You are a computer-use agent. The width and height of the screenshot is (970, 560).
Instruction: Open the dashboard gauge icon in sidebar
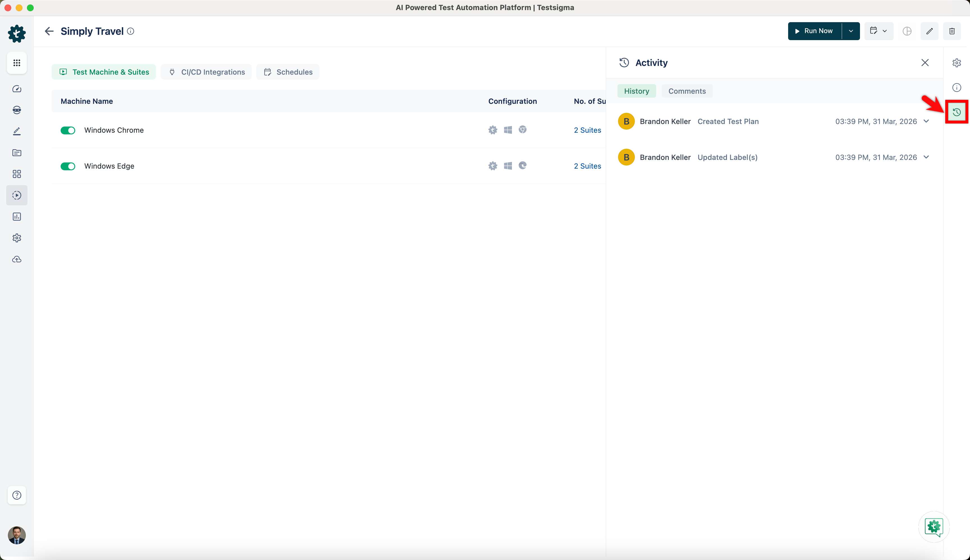(x=17, y=89)
